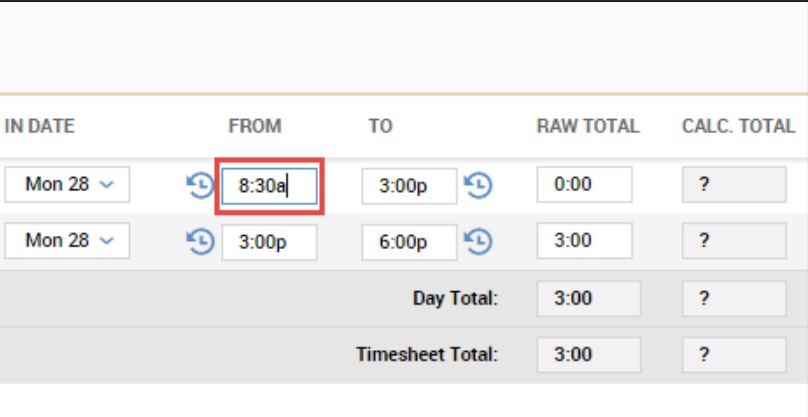Screen dimensions: 808x417
Task: Click the clock icon next to 6:00p
Action: coord(479,241)
